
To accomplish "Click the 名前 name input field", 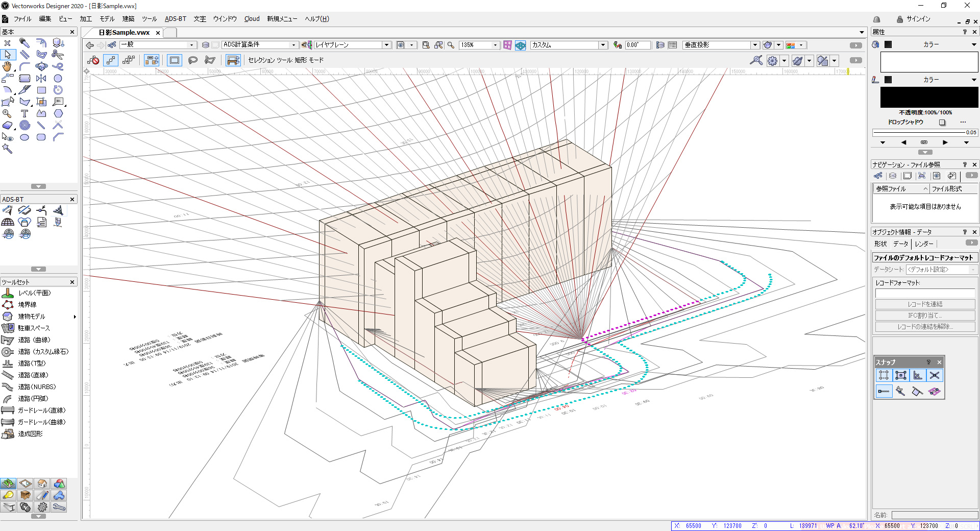I will (x=934, y=515).
